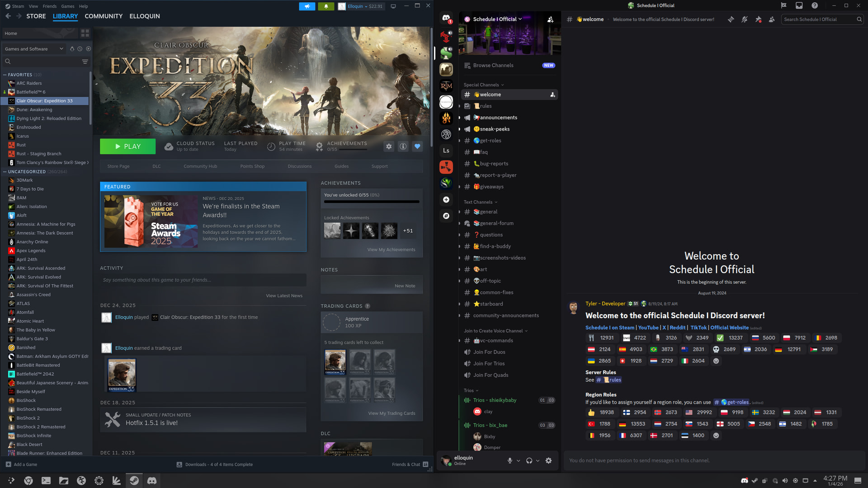Screen dimensions: 868x488
Task: Toggle green checkmark reaction showing 13237
Action: point(730,338)
